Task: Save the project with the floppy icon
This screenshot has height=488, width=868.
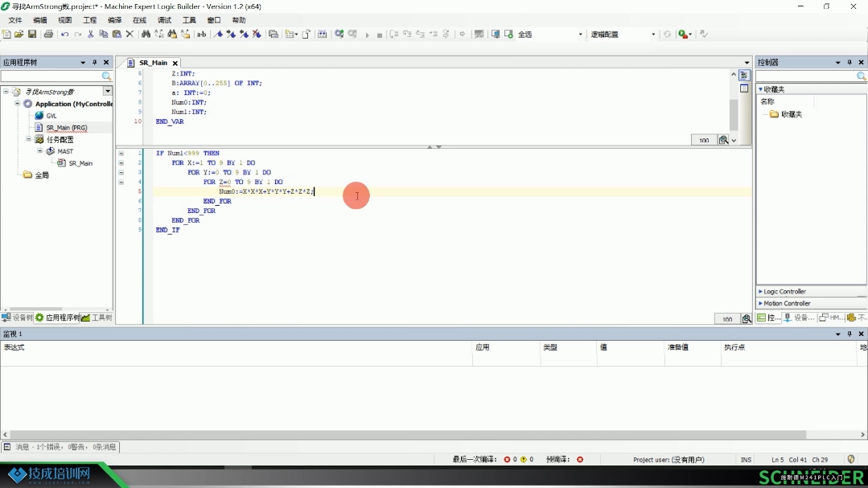Action: pyautogui.click(x=32, y=35)
